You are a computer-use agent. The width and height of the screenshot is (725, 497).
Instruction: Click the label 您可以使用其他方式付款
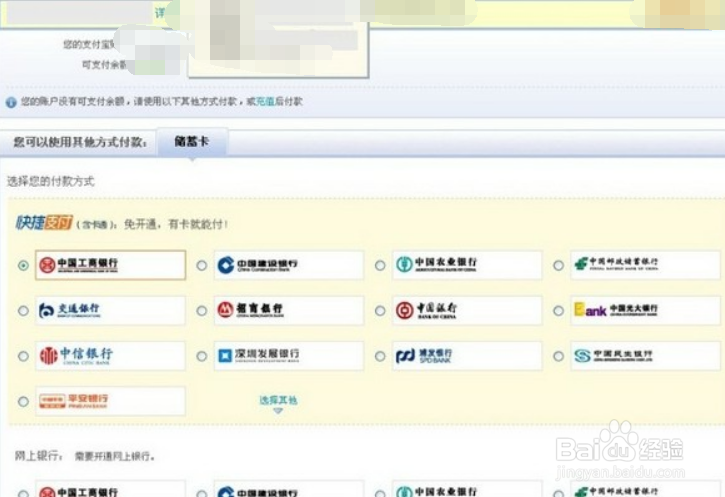pos(80,142)
